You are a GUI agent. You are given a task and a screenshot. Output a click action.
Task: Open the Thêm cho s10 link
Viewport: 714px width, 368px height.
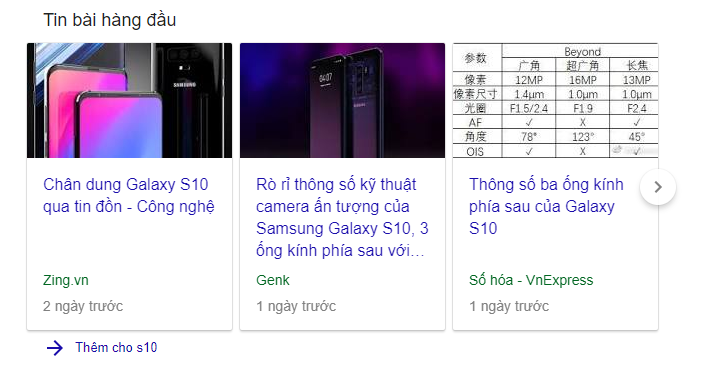pyautogui.click(x=116, y=348)
